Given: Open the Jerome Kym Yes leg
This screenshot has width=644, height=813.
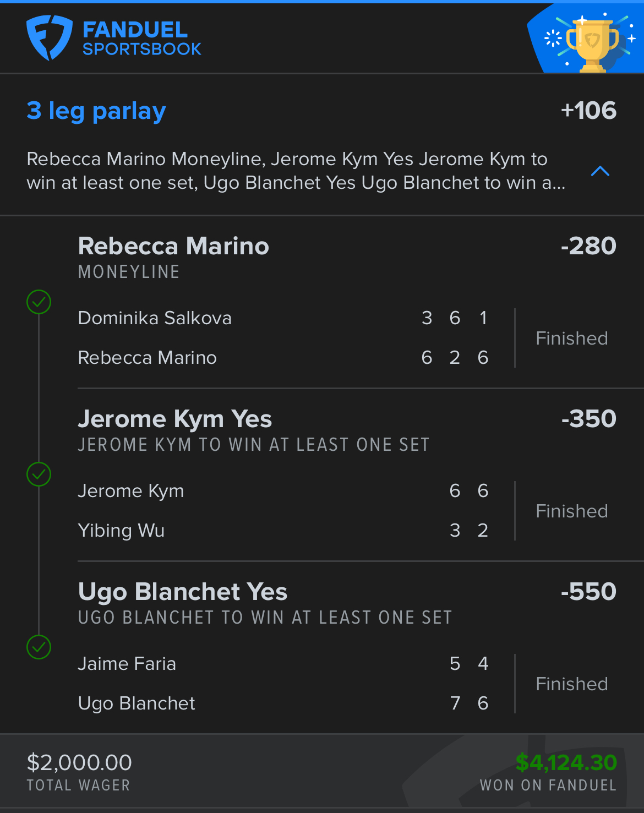Looking at the screenshot, I should coord(175,419).
